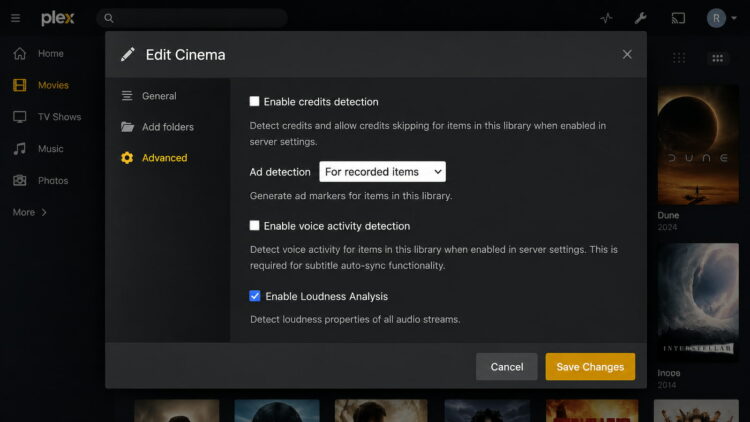The width and height of the screenshot is (750, 422).
Task: Click the pencil edit icon
Action: click(x=128, y=55)
